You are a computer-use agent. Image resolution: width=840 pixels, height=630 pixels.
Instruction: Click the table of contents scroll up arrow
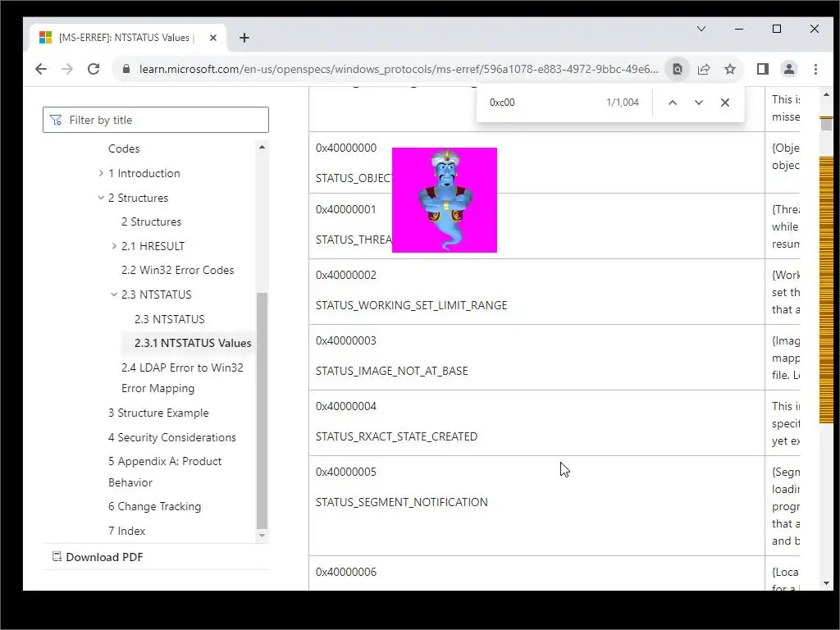coord(262,147)
